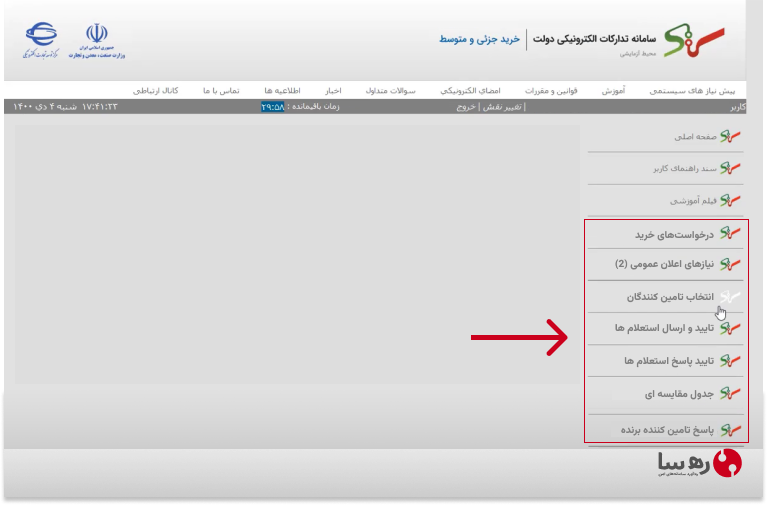Image resolution: width=767 pixels, height=505 pixels.
Task: Click the Rahsa red circle logo
Action: (x=727, y=463)
